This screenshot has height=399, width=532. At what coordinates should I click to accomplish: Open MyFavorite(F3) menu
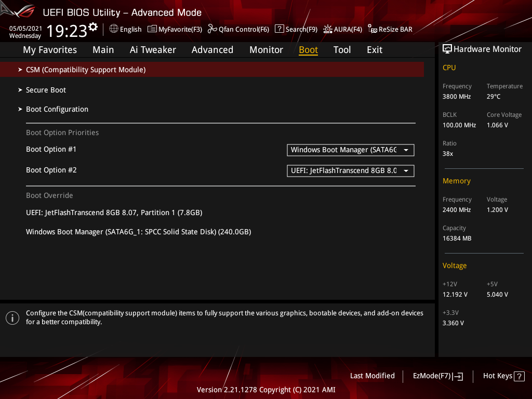[x=180, y=29]
